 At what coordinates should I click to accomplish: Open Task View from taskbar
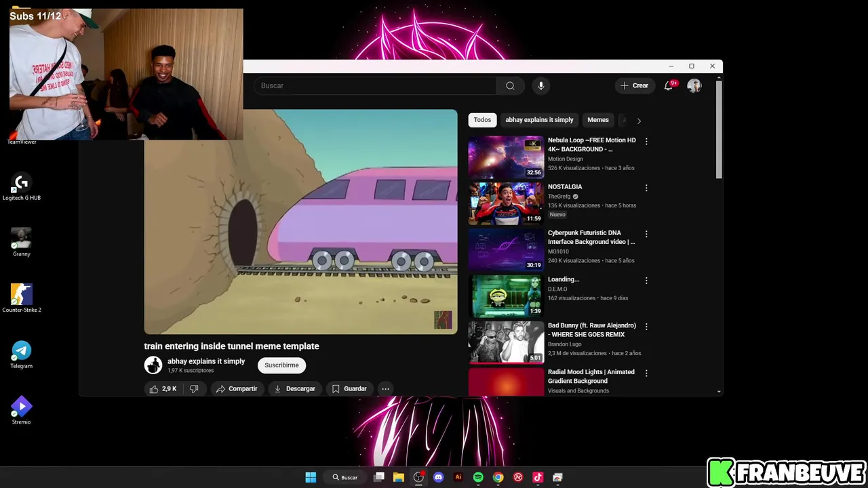coord(379,477)
